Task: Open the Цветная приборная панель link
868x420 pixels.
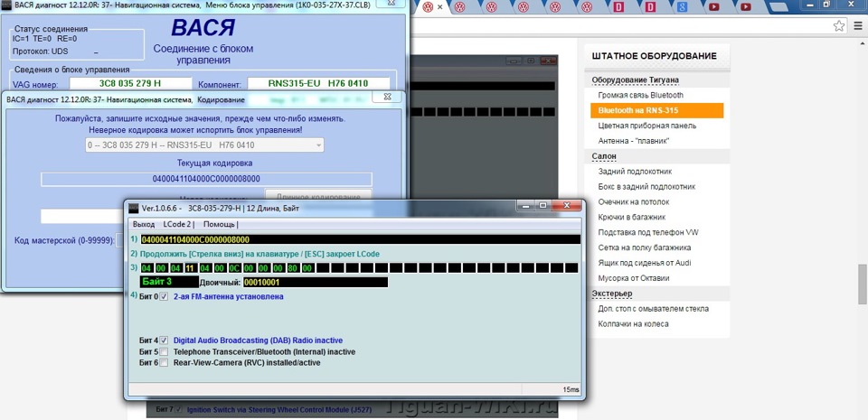Action: coord(647,126)
